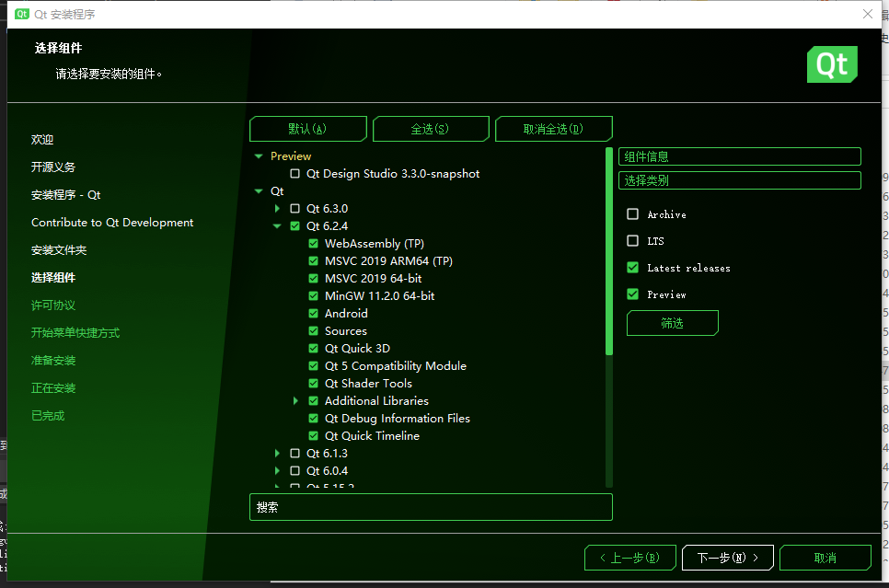Click the Latest releases label text
The image size is (889, 588).
pyautogui.click(x=689, y=268)
